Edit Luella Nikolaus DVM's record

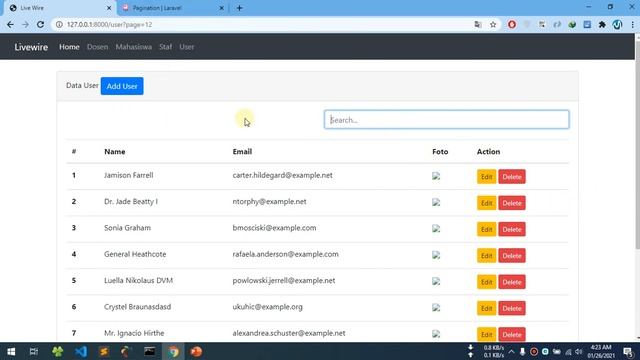(487, 282)
